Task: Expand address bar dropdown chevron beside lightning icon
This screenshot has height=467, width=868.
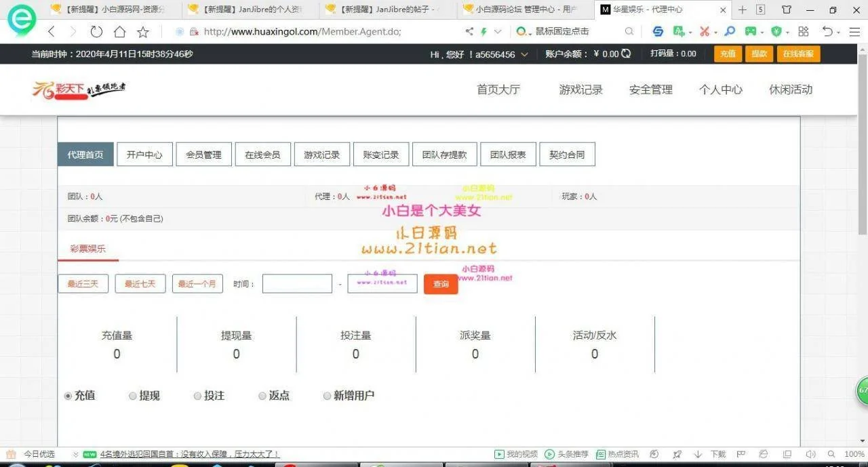Action: click(x=498, y=32)
